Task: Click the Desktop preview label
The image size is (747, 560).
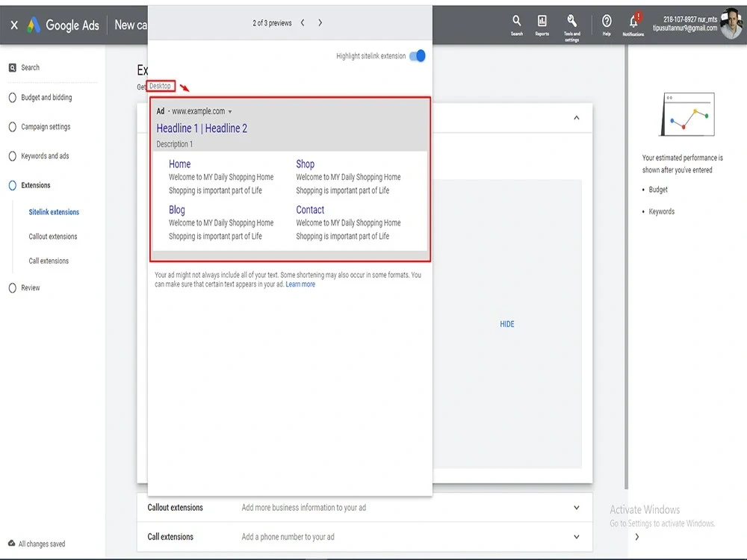Action: [x=161, y=86]
